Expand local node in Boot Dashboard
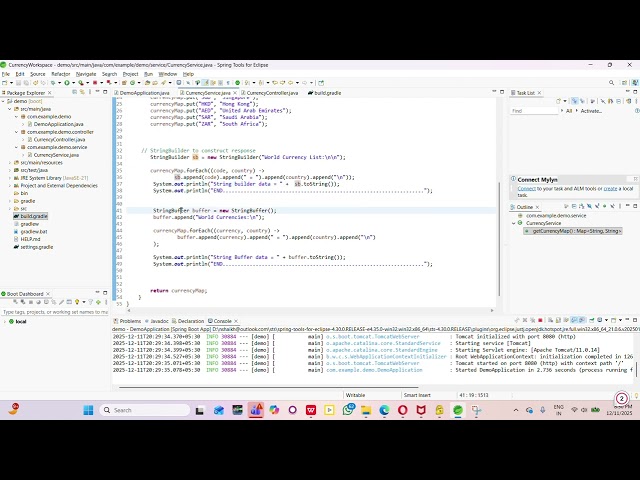The image size is (640, 480). point(4,322)
